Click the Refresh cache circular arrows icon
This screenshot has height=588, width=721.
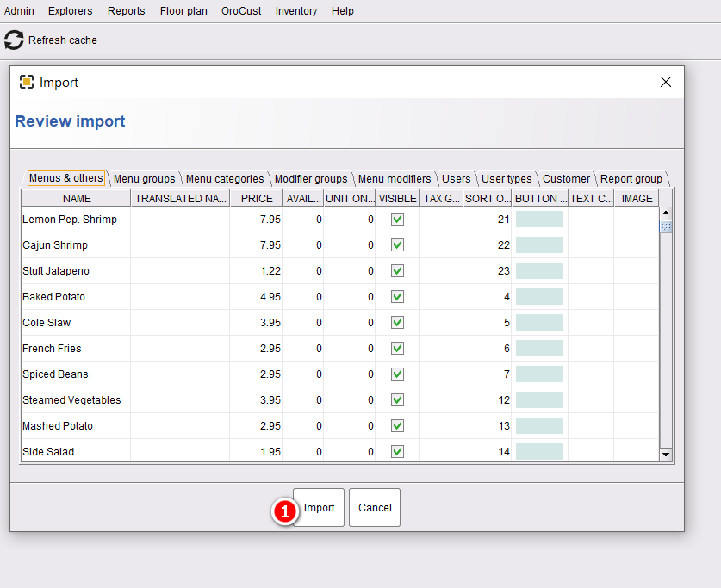click(14, 40)
